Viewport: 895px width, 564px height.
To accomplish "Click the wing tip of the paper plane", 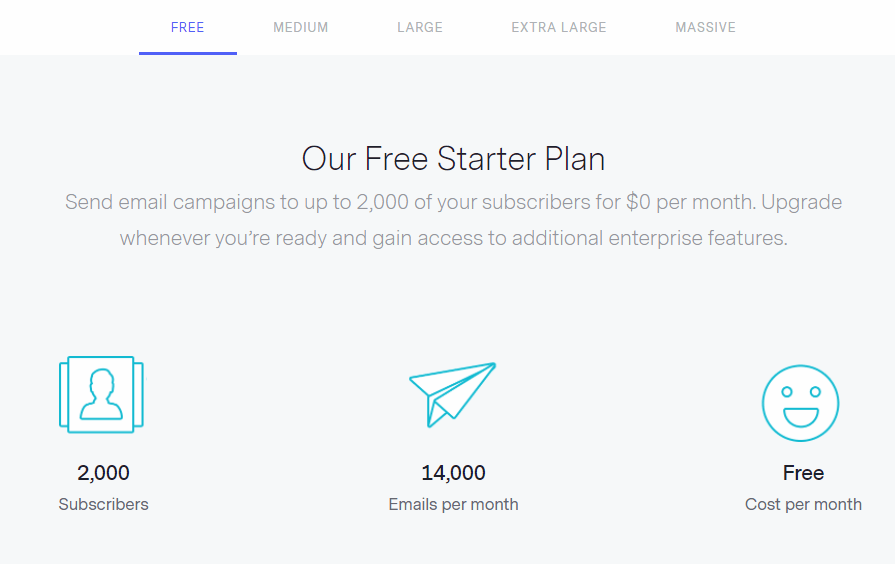I will [x=491, y=366].
